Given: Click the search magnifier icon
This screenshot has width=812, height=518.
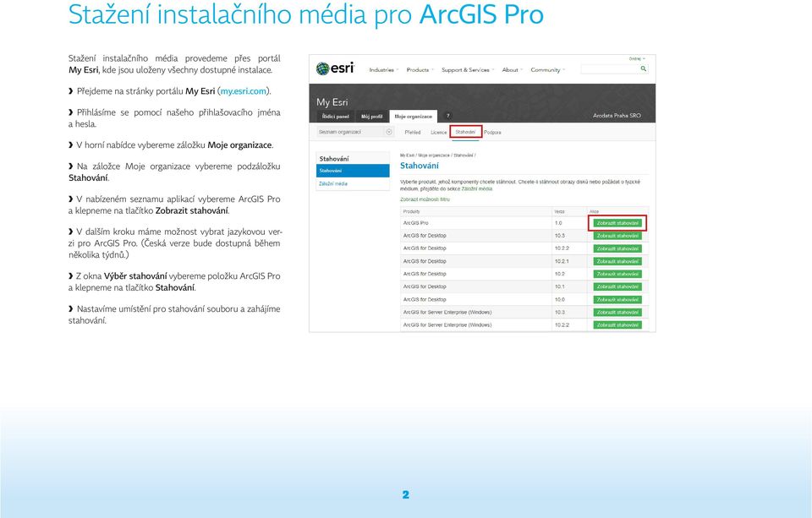Looking at the screenshot, I should [x=643, y=68].
